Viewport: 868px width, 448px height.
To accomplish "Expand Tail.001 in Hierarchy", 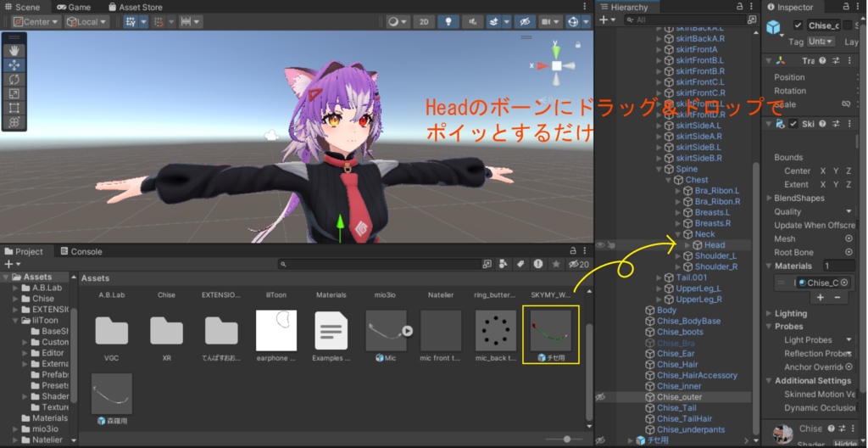I will (x=659, y=277).
